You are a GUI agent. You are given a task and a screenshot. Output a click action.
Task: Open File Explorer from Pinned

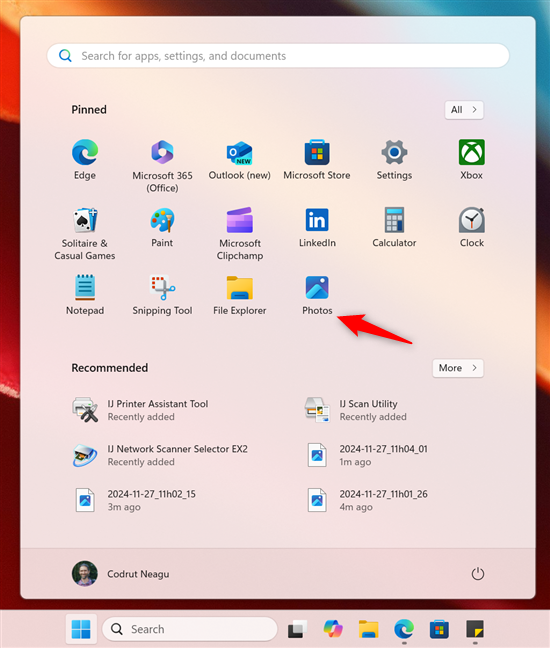pos(240,295)
